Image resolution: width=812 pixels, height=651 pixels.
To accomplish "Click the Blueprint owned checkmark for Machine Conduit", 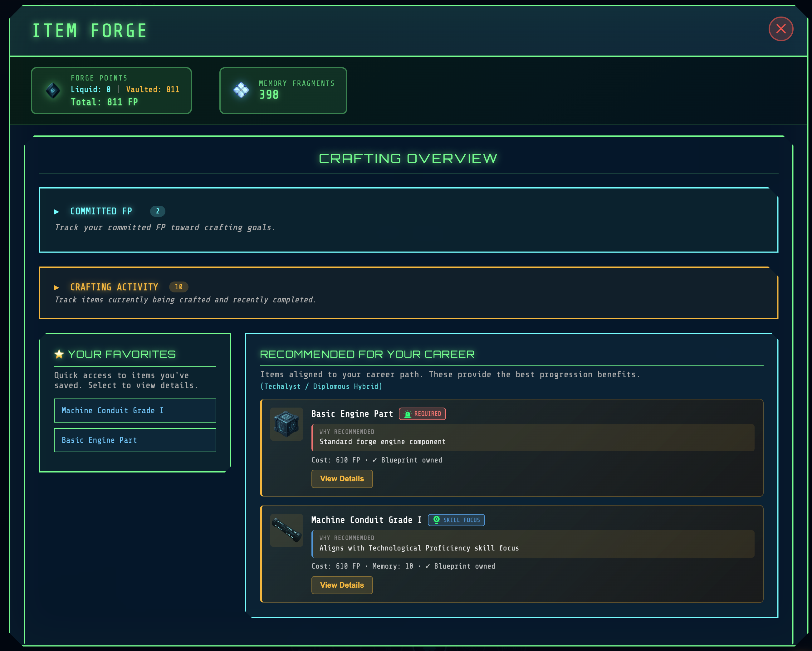I will click(428, 566).
